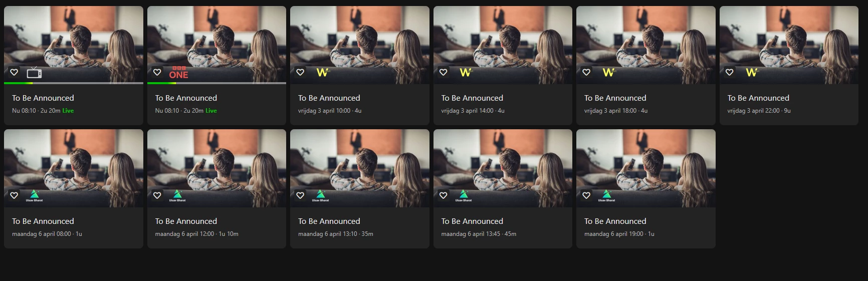Click W channel logo on 14:00 card
Image resolution: width=868 pixels, height=281 pixels.
click(x=466, y=73)
